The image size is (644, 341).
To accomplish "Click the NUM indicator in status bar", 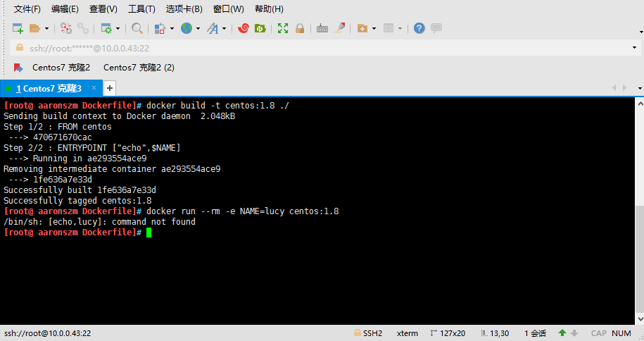I will pyautogui.click(x=621, y=333).
